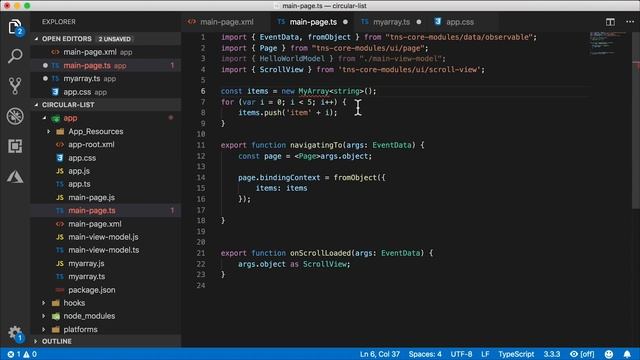This screenshot has height=360, width=640.
Task: Click the minimap code overview
Action: pos(607,43)
